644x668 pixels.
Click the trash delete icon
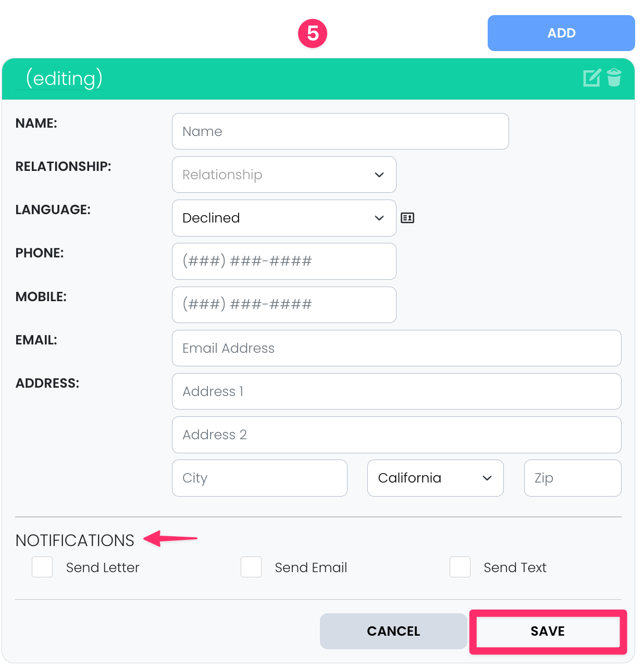[614, 78]
